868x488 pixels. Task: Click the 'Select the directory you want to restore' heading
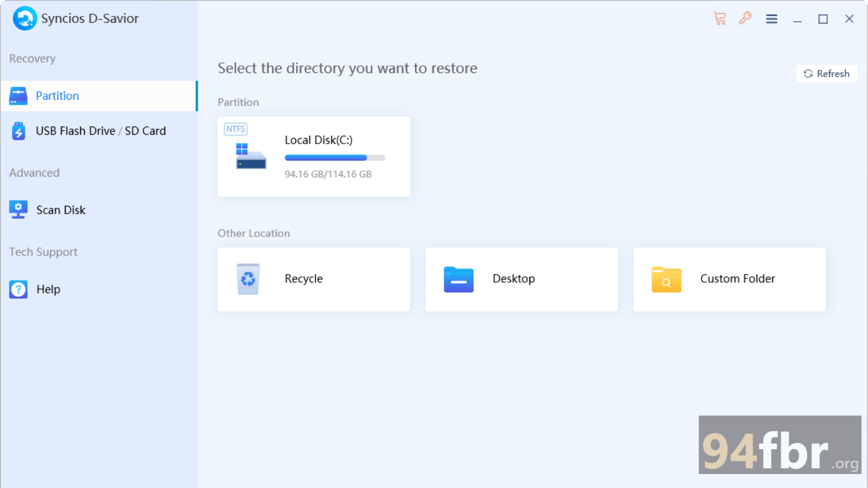coord(348,69)
